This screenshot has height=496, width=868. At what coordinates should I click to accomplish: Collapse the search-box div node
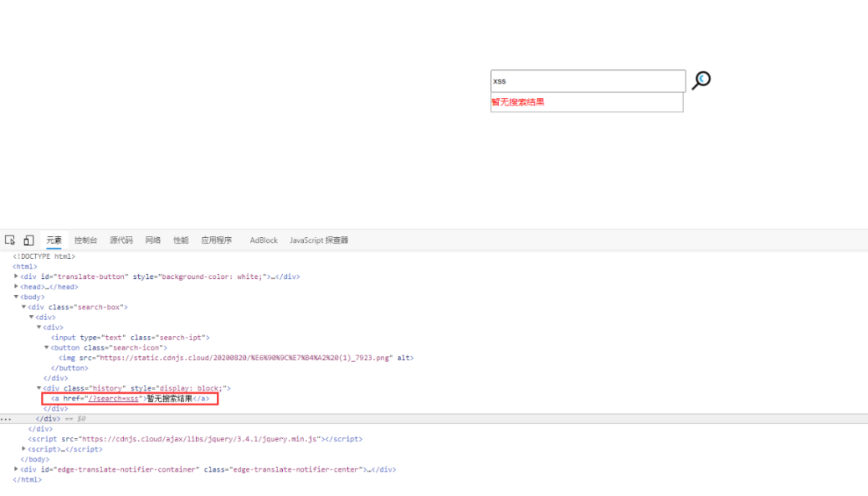point(24,306)
